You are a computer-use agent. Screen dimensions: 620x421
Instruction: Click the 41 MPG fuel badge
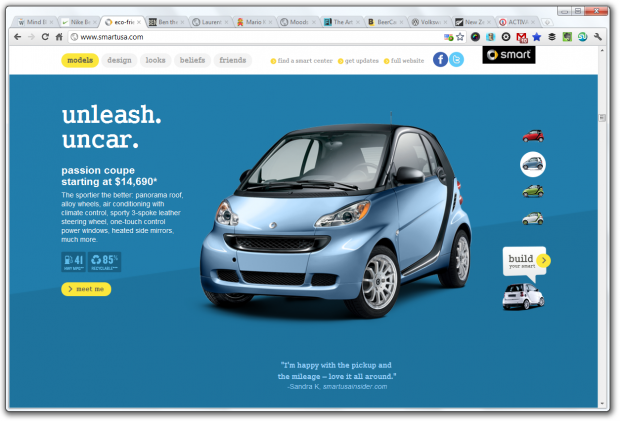pos(74,262)
